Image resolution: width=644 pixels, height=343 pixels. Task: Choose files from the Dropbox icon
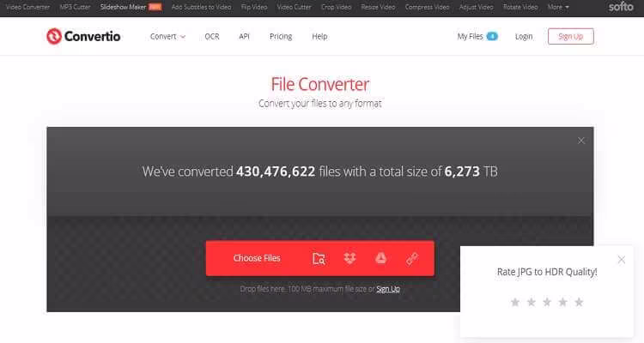tap(349, 258)
